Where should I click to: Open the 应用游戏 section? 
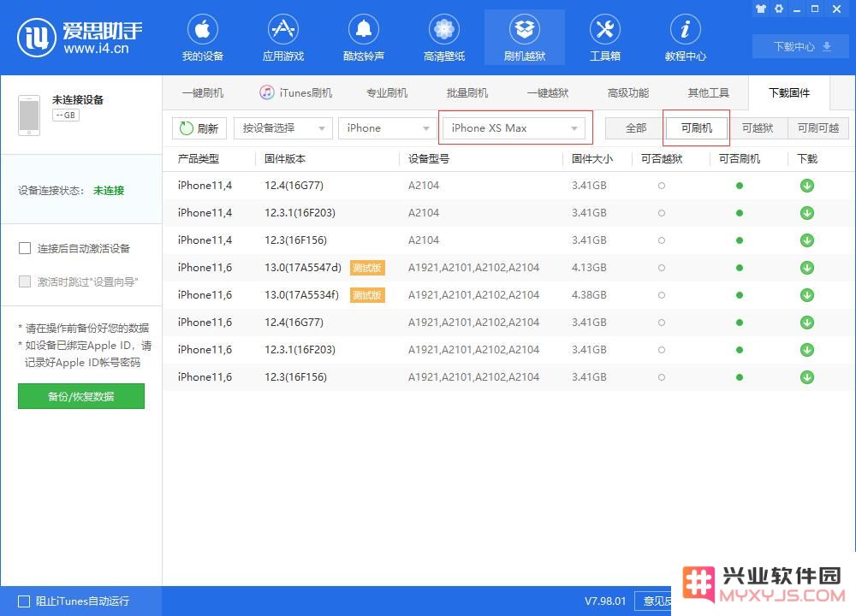click(282, 38)
